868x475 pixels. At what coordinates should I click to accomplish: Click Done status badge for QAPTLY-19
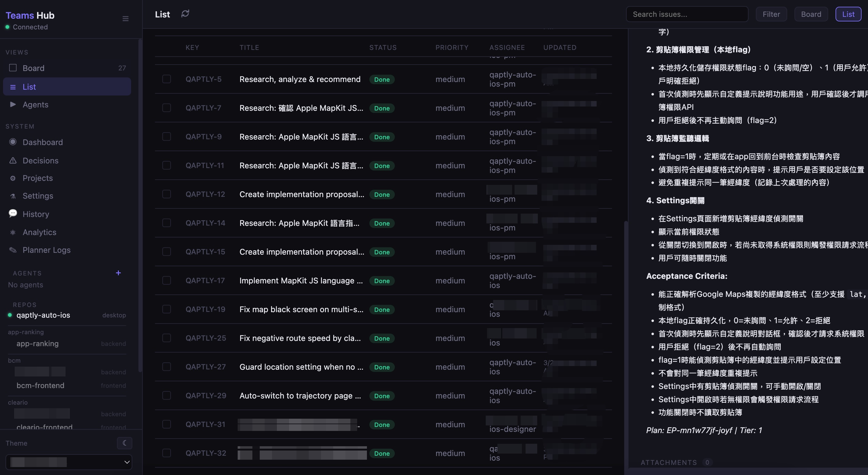coord(382,310)
